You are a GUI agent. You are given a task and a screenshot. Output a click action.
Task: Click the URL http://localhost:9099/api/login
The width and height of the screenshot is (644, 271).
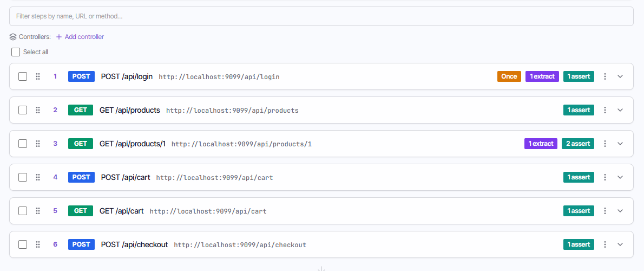click(x=219, y=77)
